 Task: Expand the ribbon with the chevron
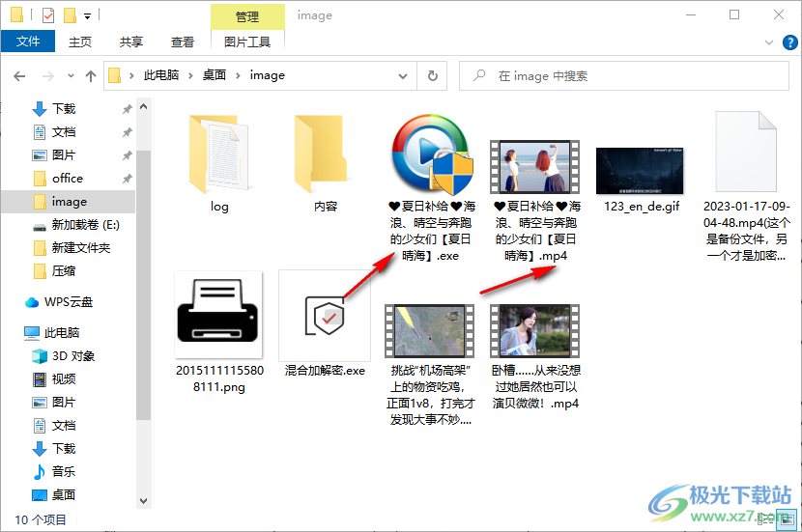point(769,42)
